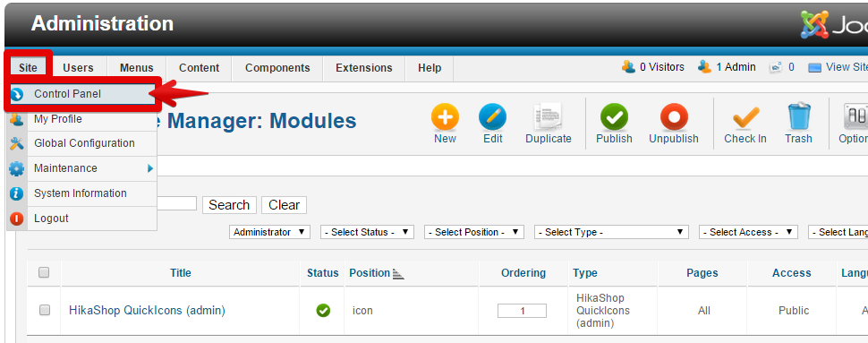Expand the Maintenance submenu
The width and height of the screenshot is (868, 343).
(x=82, y=168)
